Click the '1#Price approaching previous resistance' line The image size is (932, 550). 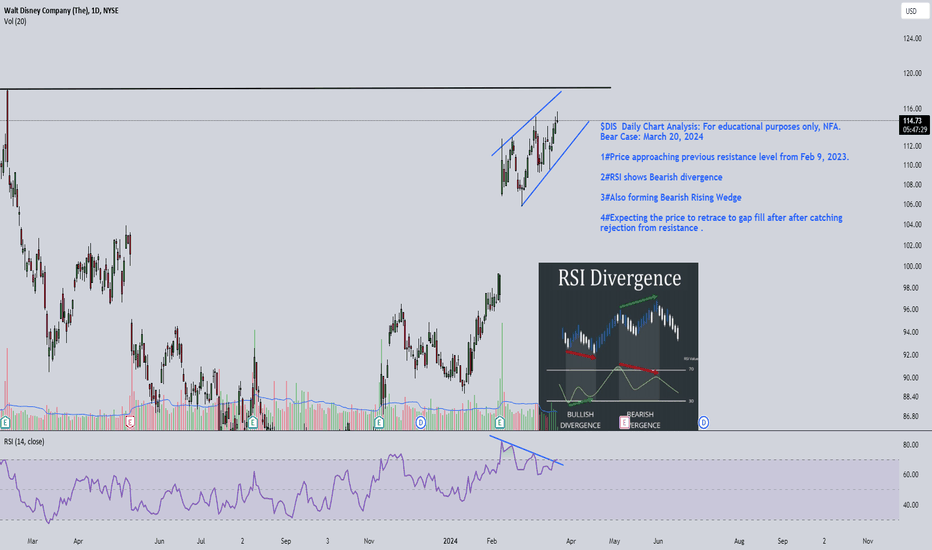[724, 157]
